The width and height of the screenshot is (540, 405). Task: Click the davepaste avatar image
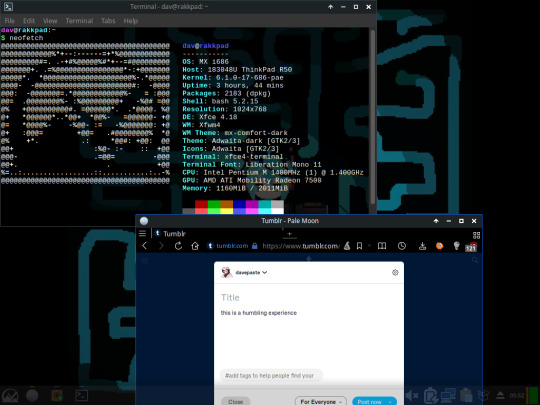click(x=226, y=272)
